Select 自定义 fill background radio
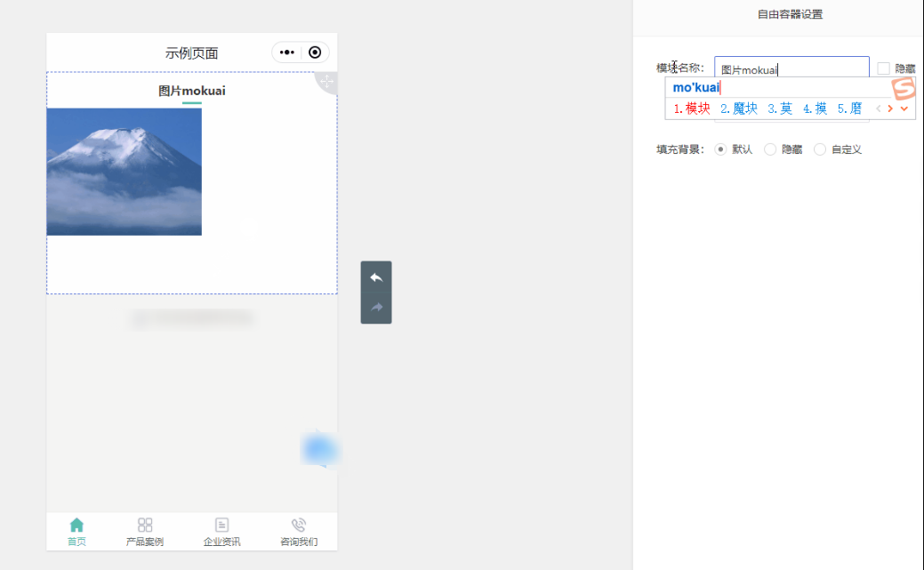The width and height of the screenshot is (924, 570). [820, 149]
